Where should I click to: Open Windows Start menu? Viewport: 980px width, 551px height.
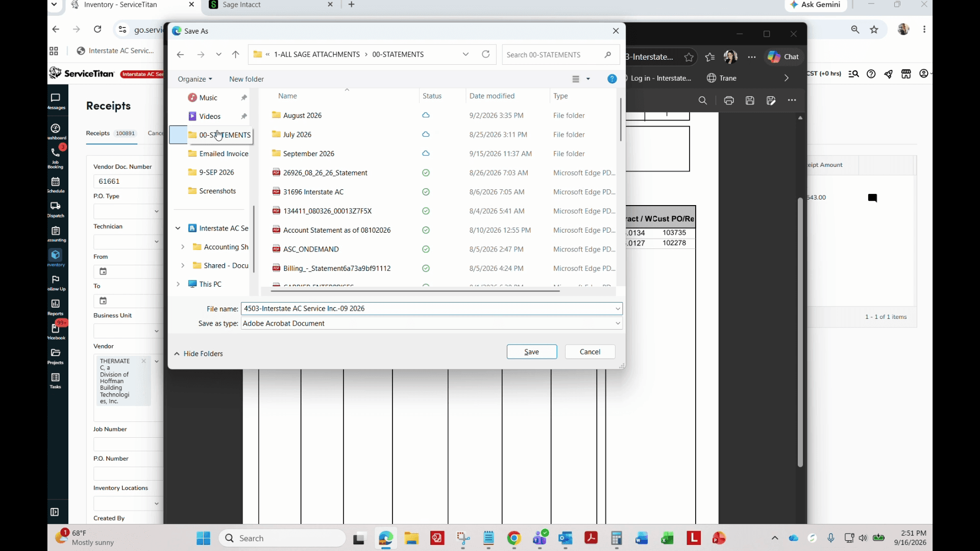[203, 538]
